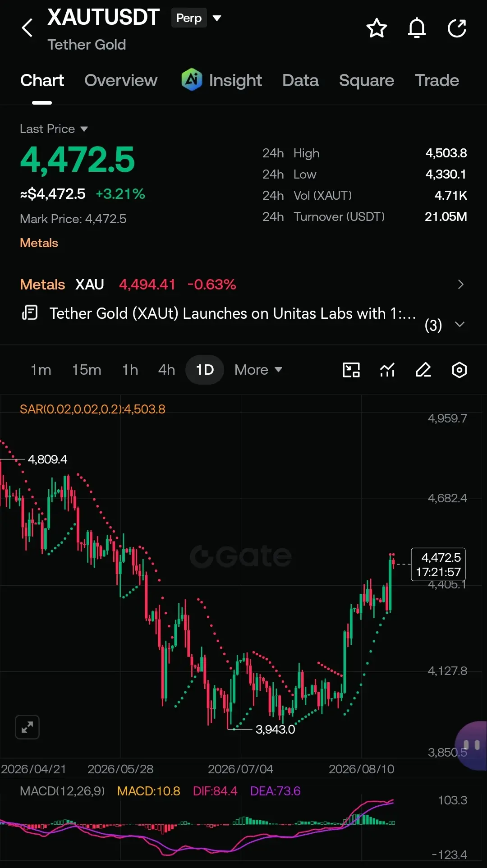Switch to the Chart tab
Viewport: 487px width, 868px height.
[42, 80]
